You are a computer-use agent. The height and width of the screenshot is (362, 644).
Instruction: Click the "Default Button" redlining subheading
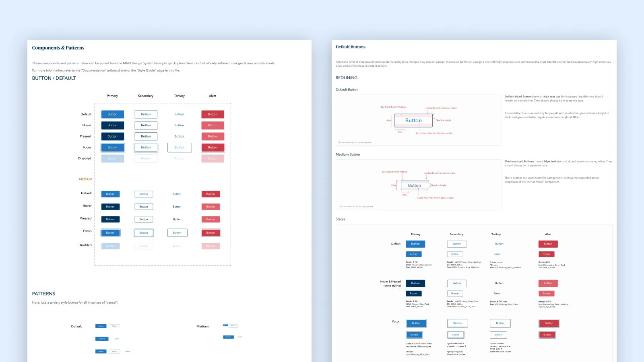[347, 90]
